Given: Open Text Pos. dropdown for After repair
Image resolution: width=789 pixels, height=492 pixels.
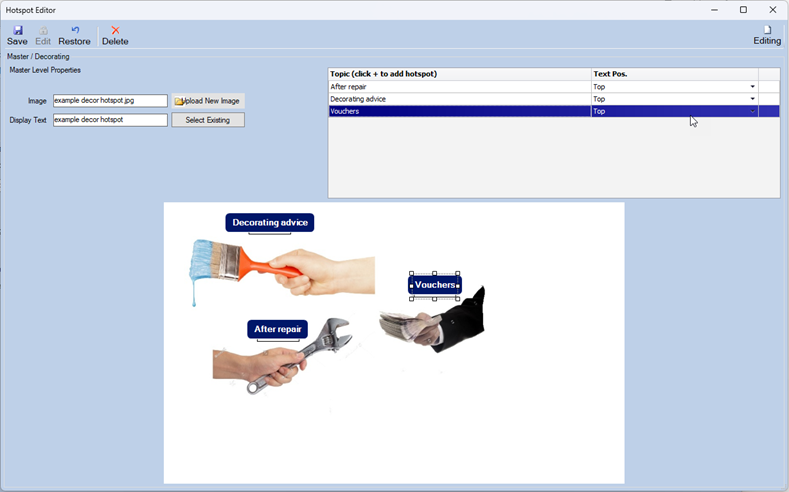Looking at the screenshot, I should [752, 87].
